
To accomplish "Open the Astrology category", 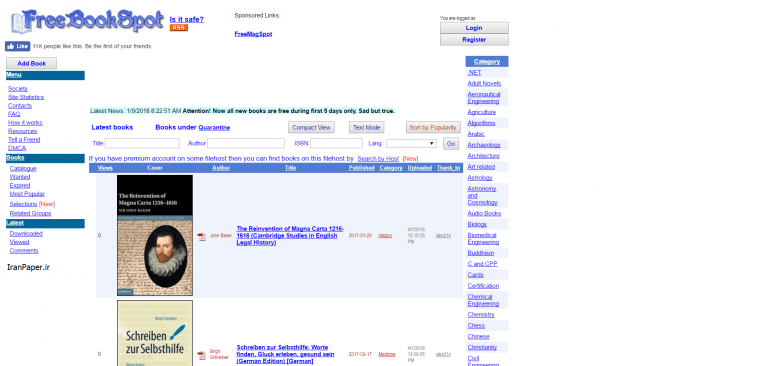I will (x=480, y=178).
